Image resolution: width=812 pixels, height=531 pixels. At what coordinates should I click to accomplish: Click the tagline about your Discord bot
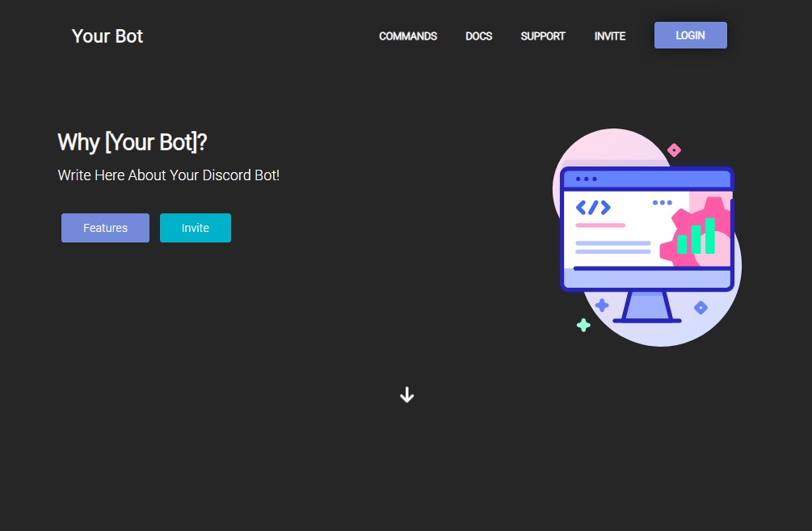[x=168, y=175]
